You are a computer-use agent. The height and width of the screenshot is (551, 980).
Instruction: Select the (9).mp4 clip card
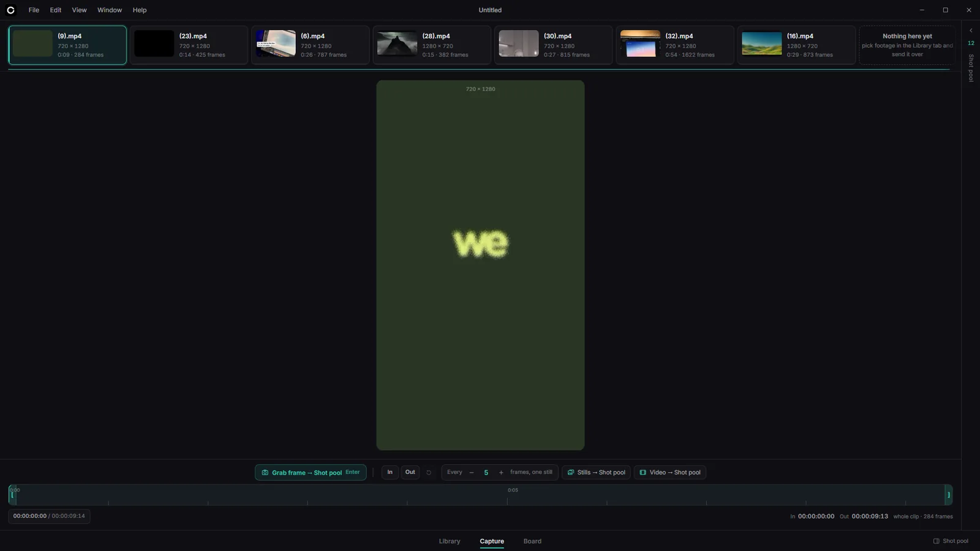(67, 45)
